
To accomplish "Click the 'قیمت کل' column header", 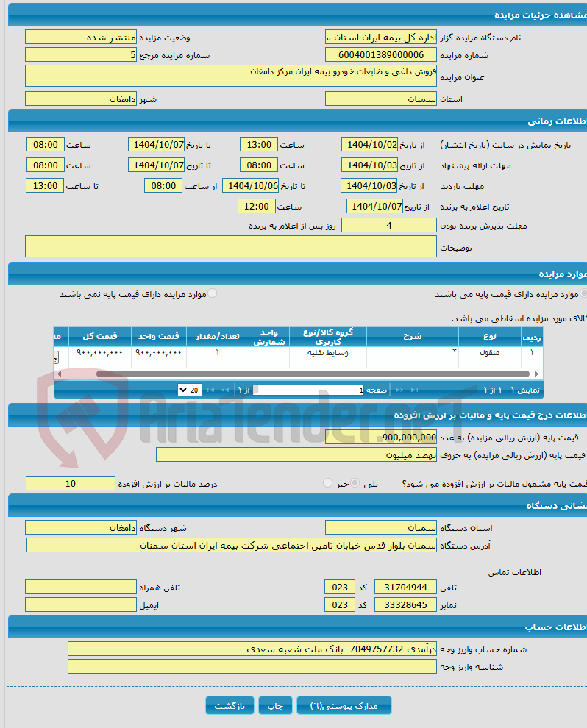I will tap(100, 337).
